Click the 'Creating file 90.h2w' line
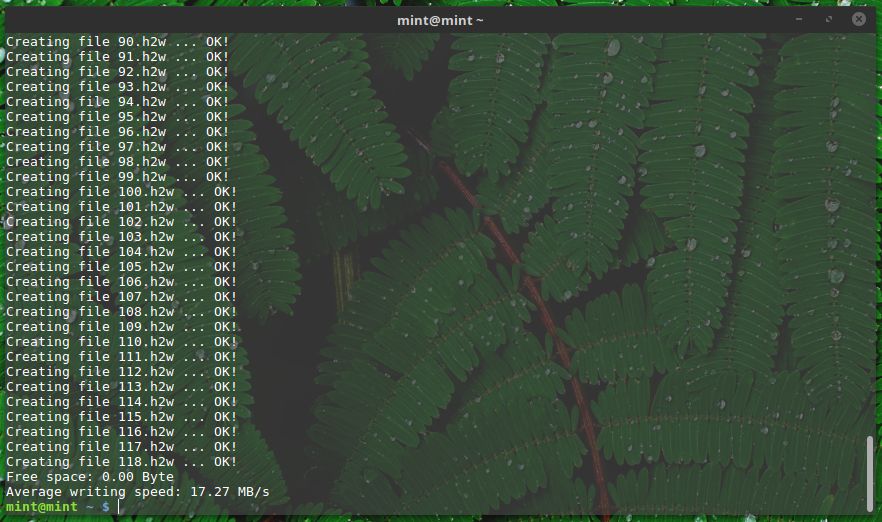The height and width of the screenshot is (522, 882). (x=118, y=42)
